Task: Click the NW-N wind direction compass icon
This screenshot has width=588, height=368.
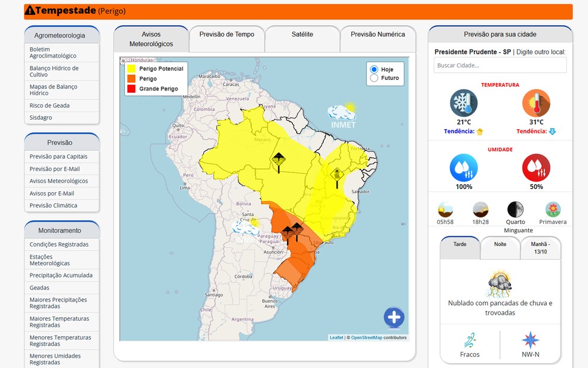Action: 530,340
